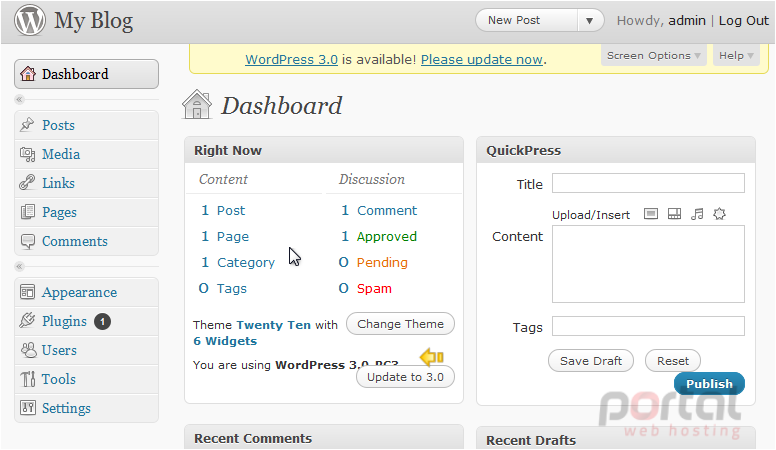Open the Media menu
This screenshot has height=450, width=776.
[87, 154]
